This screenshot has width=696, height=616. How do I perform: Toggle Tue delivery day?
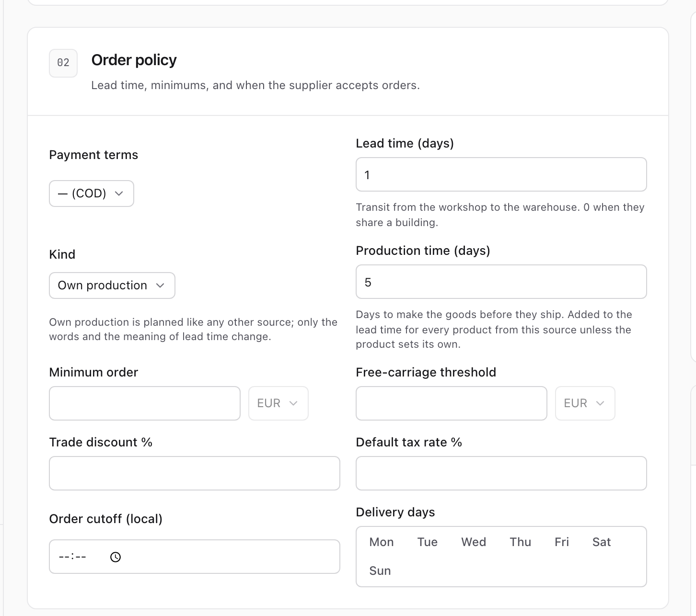pos(428,542)
